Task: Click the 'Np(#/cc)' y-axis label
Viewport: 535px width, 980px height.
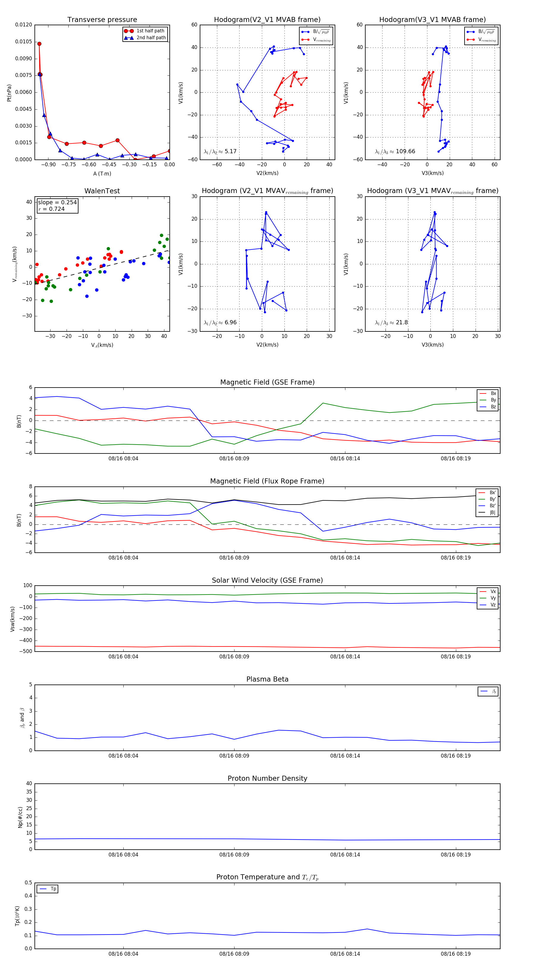Action: click(20, 817)
